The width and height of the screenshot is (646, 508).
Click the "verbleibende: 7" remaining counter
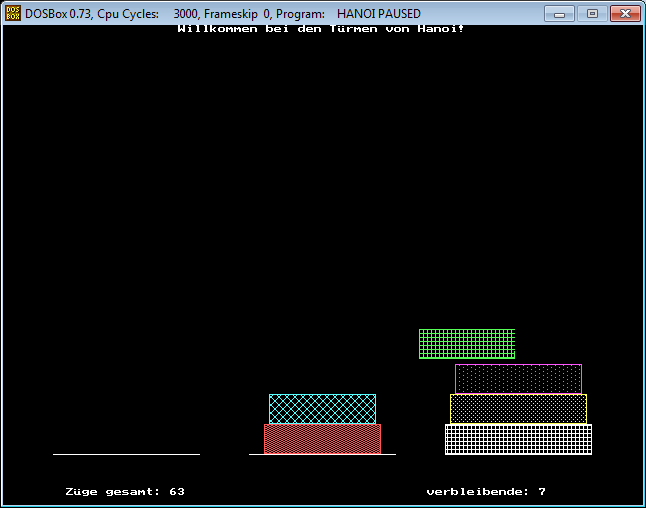click(486, 492)
